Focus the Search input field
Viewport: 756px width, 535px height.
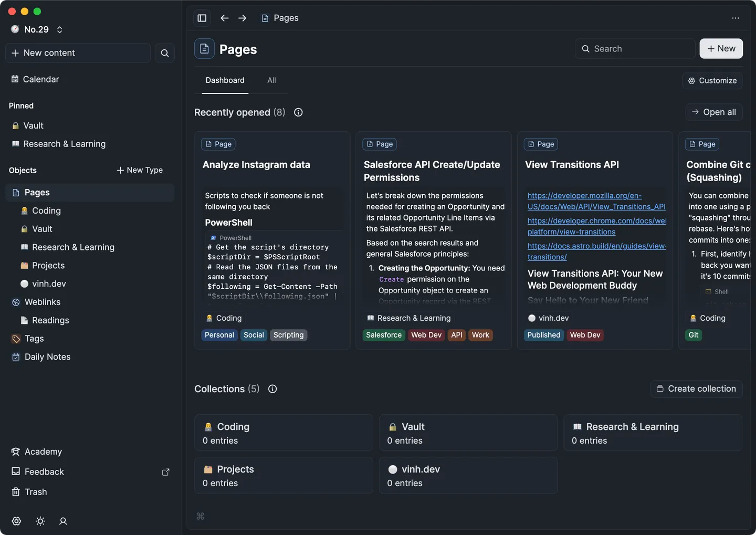(x=635, y=49)
